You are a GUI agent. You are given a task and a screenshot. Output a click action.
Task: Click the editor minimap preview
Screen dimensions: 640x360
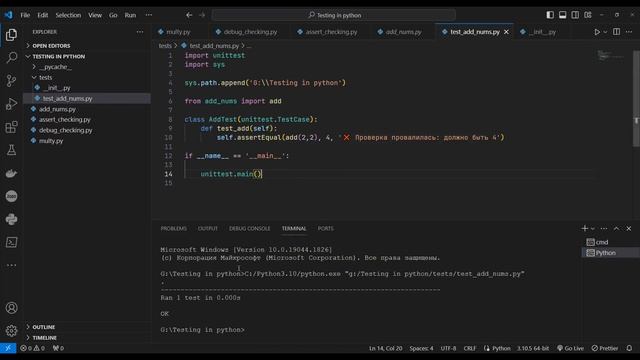tap(611, 56)
